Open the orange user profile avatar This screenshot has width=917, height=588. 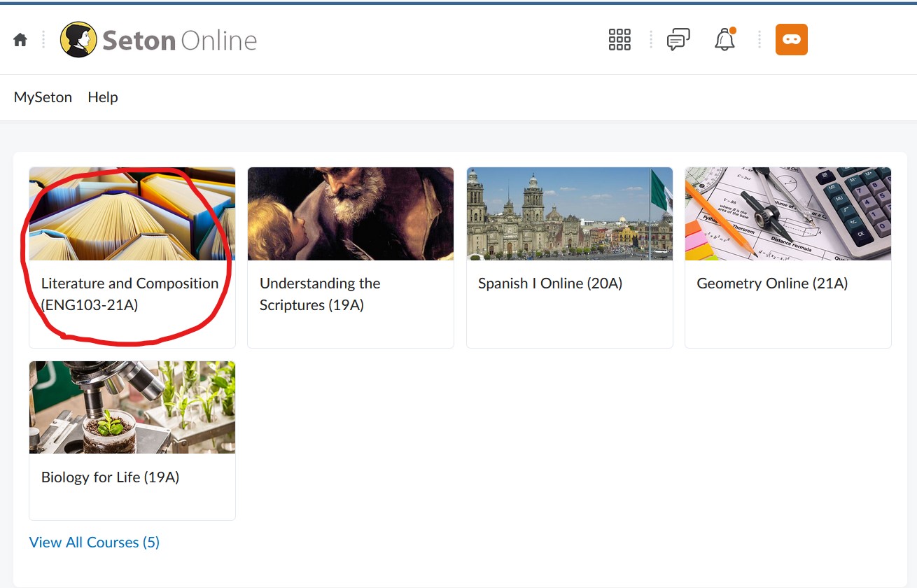pos(792,40)
